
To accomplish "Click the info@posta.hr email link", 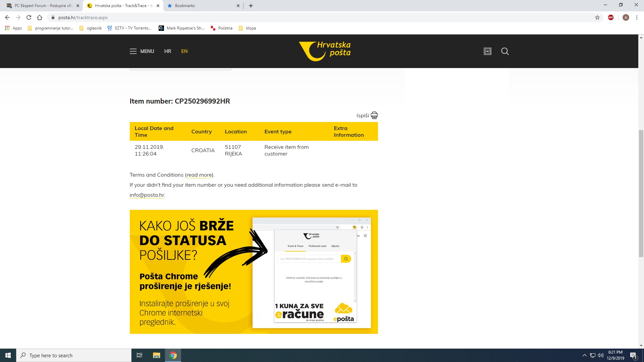I will 147,195.
